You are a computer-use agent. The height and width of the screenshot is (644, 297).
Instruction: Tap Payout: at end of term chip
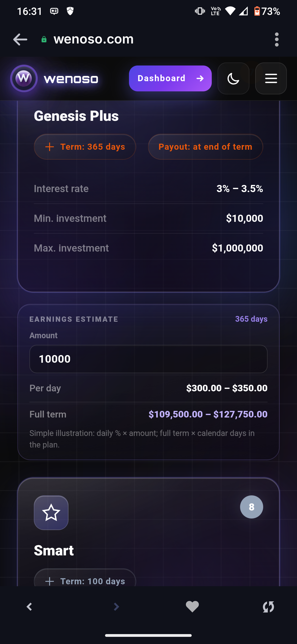205,147
